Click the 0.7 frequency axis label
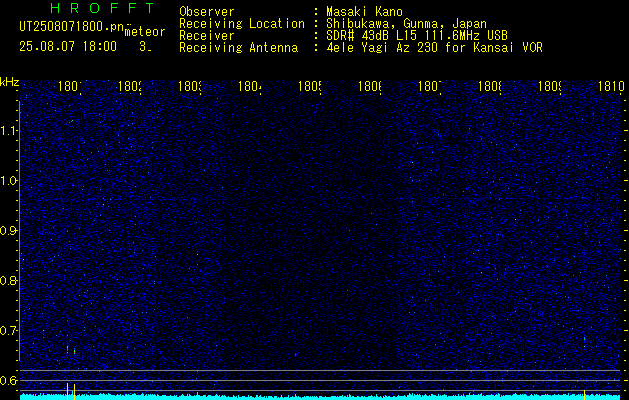 [9, 330]
